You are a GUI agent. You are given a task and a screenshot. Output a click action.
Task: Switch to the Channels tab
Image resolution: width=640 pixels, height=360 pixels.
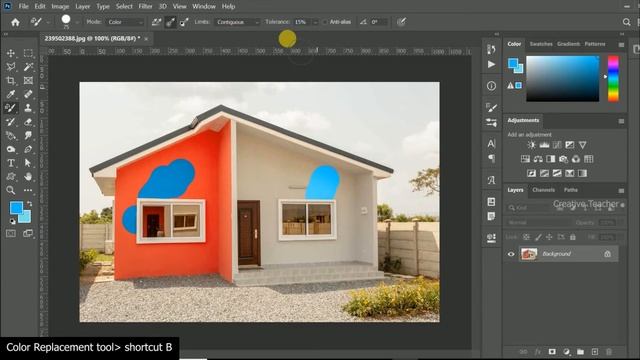coord(543,190)
